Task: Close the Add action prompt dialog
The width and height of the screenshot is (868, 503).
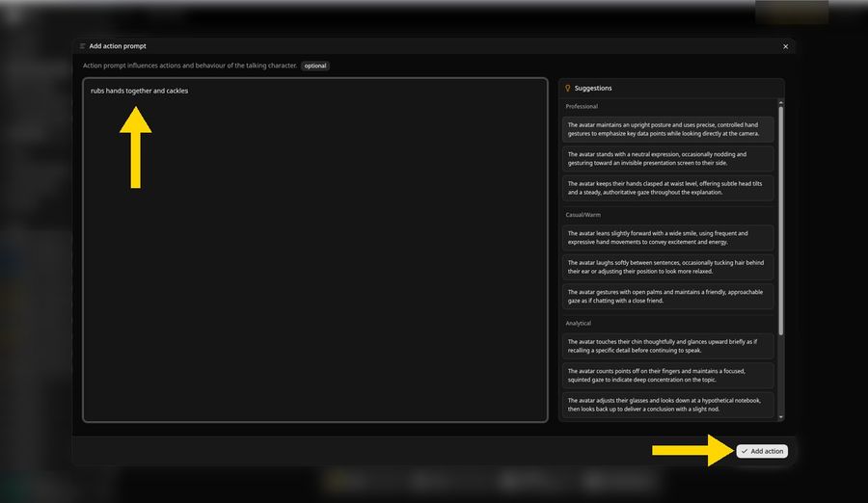Action: 785,46
